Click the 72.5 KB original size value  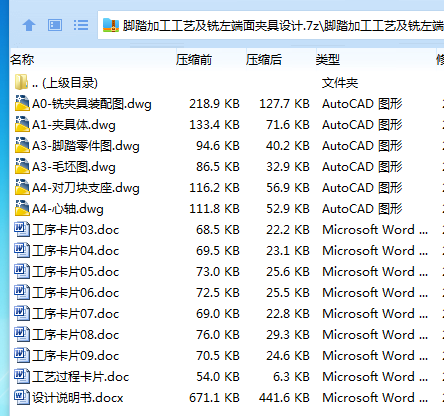[x=218, y=293]
